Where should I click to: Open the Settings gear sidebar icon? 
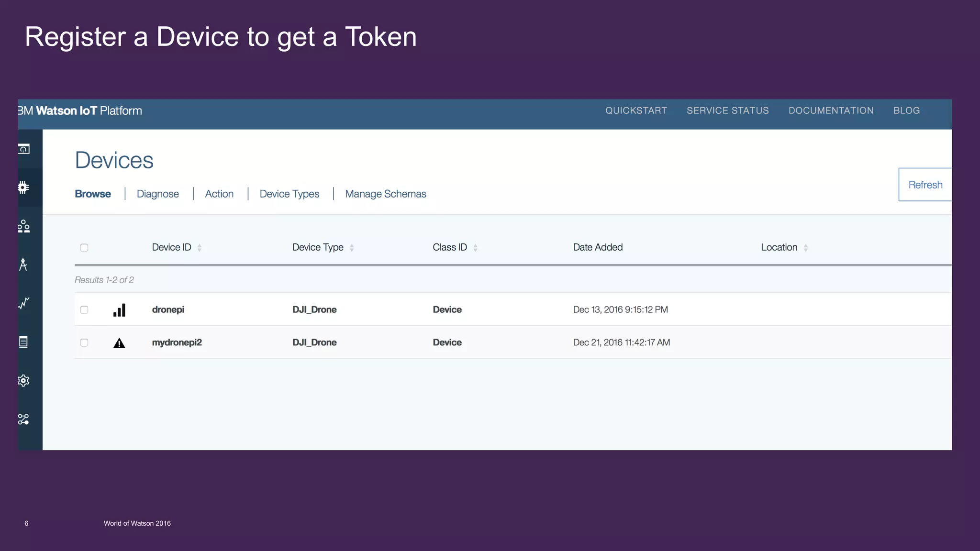23,381
